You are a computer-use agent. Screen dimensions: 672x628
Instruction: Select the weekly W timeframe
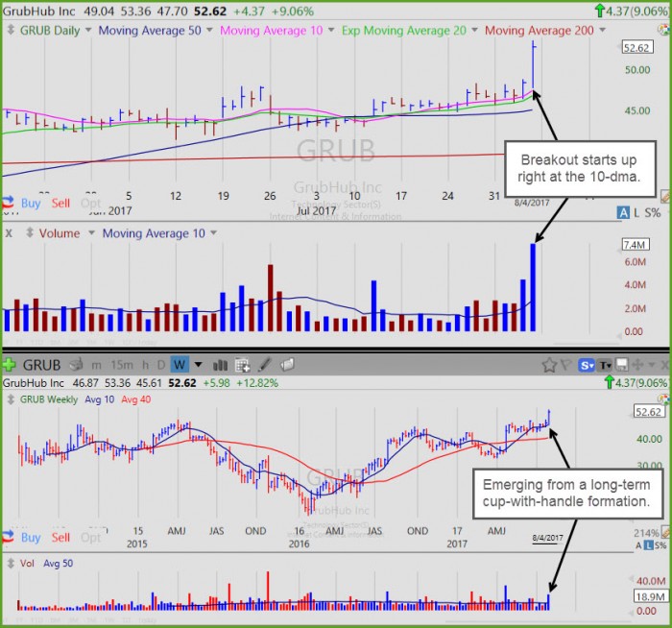click(x=180, y=365)
